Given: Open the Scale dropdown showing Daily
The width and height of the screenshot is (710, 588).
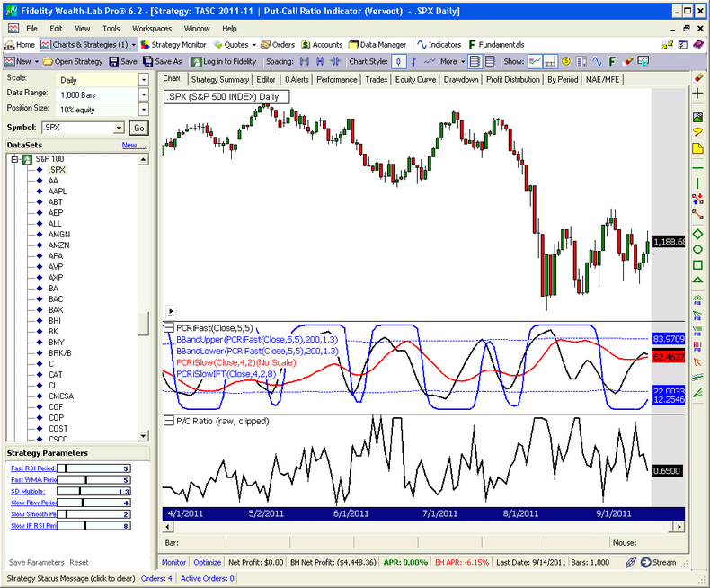Looking at the screenshot, I should (143, 79).
